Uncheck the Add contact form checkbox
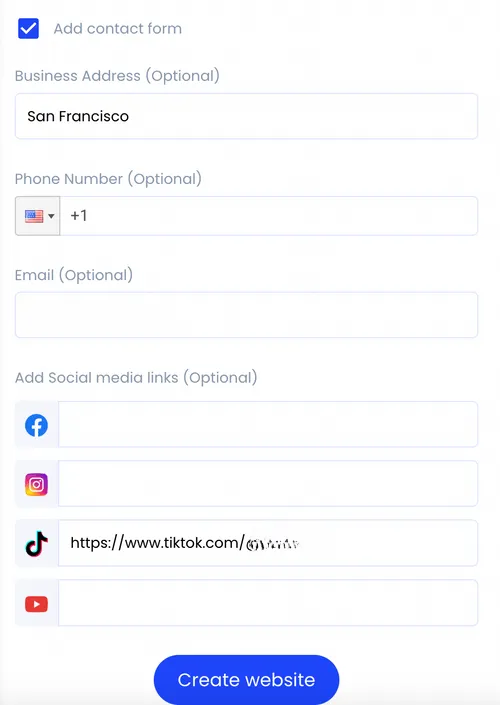 [x=28, y=28]
